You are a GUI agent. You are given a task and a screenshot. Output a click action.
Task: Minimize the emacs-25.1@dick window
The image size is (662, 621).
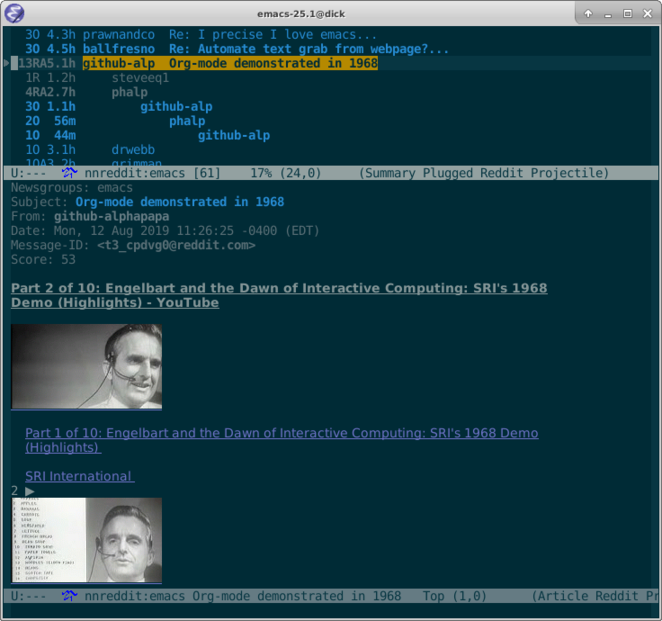(608, 14)
